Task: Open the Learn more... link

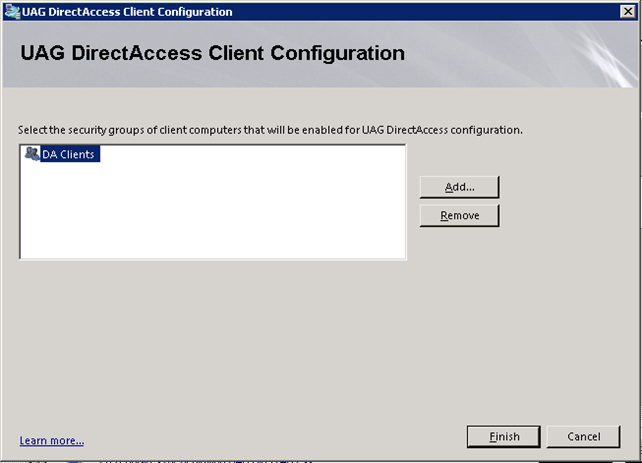Action: (51, 441)
